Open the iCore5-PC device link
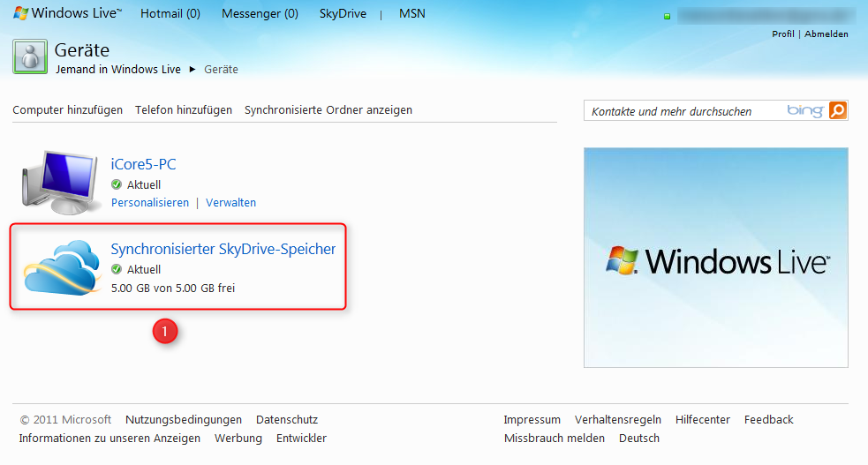The height and width of the screenshot is (465, 868). coord(143,164)
